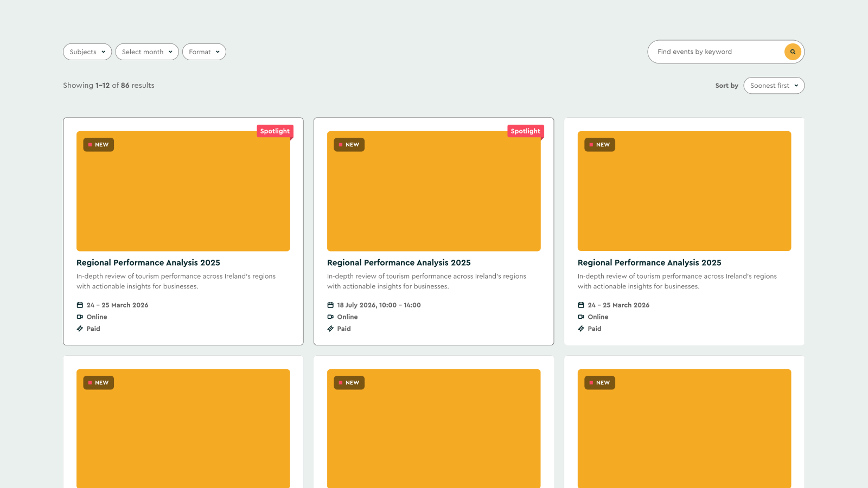Expand the Format filter dropdown
The height and width of the screenshot is (488, 868).
[204, 52]
